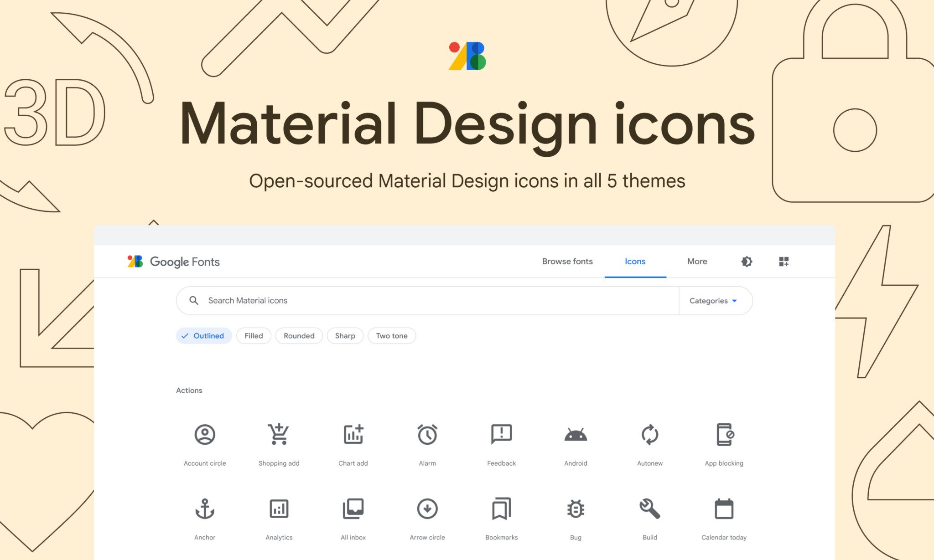Open the Google apps grid menu
The image size is (934, 560).
point(784,262)
